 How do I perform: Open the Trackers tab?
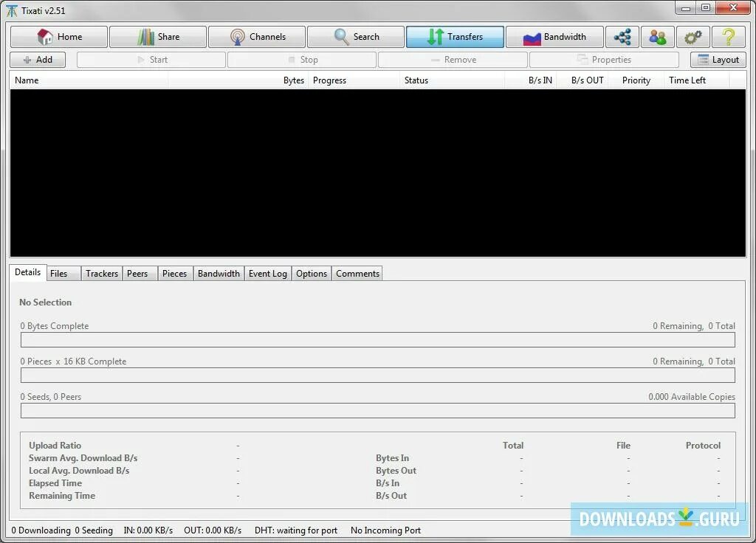click(x=102, y=274)
